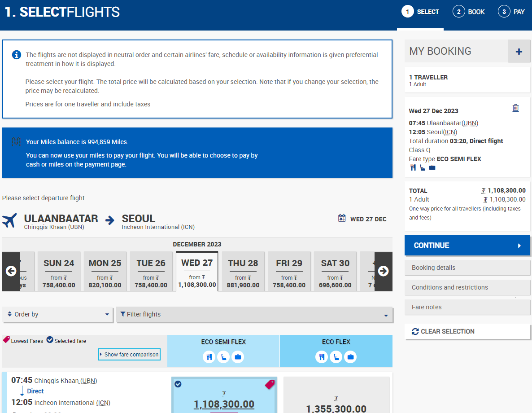
Task: Choose SUN 24 date tab
Action: pyautogui.click(x=59, y=272)
